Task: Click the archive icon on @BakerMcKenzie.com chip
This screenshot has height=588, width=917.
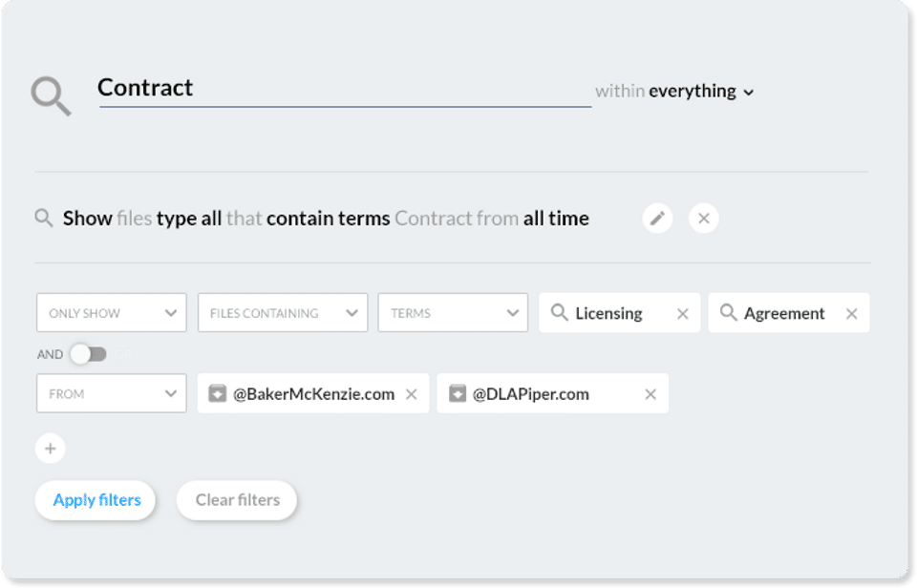Action: (x=217, y=394)
